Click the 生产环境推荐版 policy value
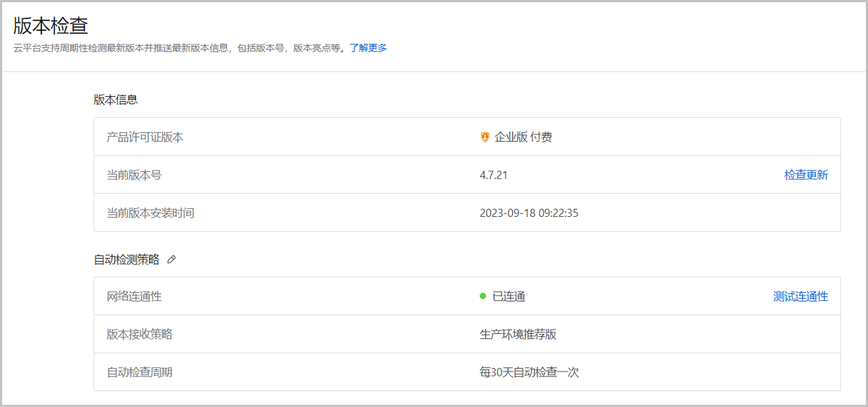Image resolution: width=868 pixels, height=407 pixels. 518,334
